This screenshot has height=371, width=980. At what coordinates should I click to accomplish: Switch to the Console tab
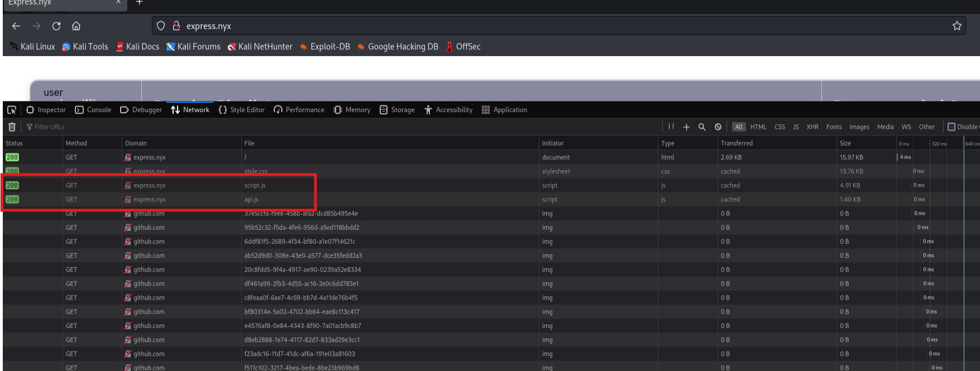click(93, 110)
